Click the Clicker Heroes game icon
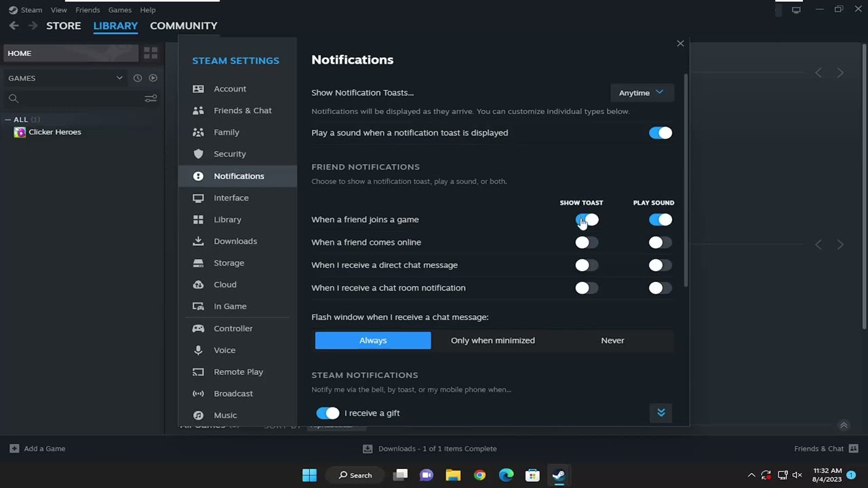The image size is (868, 488). tap(20, 132)
